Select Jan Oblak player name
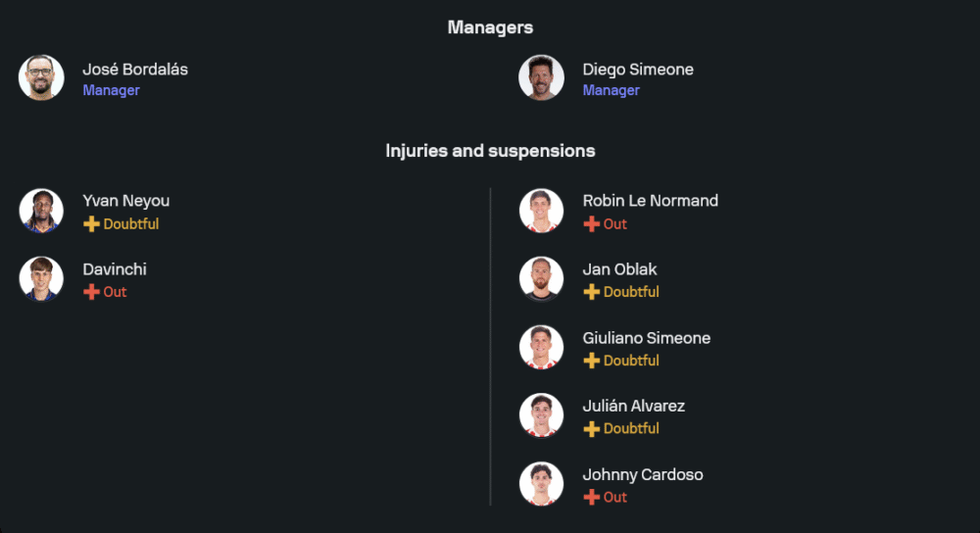The image size is (980, 533). (x=619, y=269)
